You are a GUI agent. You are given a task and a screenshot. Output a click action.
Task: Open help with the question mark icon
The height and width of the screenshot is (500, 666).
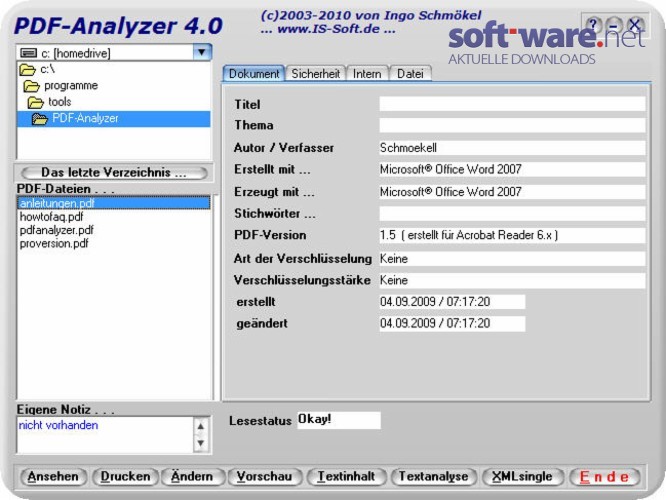[x=593, y=25]
